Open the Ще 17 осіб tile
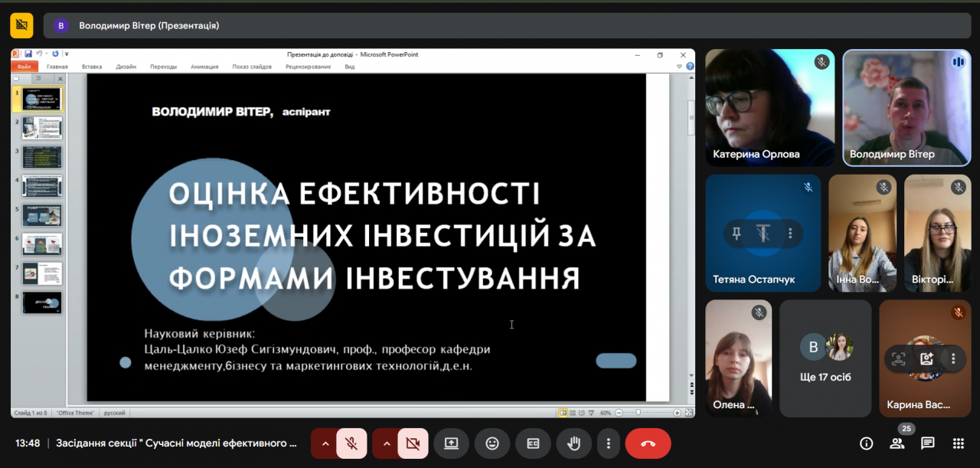The height and width of the screenshot is (468, 980). [x=825, y=358]
